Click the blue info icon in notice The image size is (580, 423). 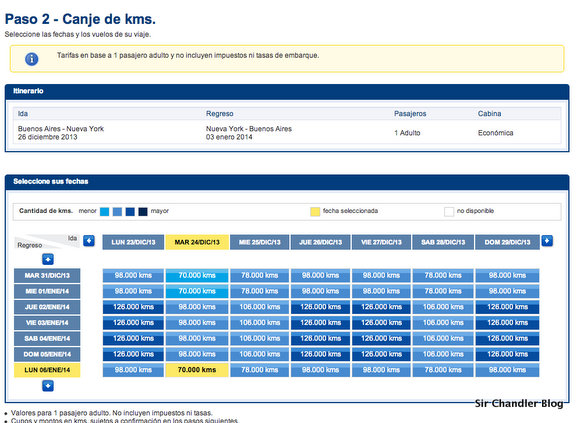[32, 59]
